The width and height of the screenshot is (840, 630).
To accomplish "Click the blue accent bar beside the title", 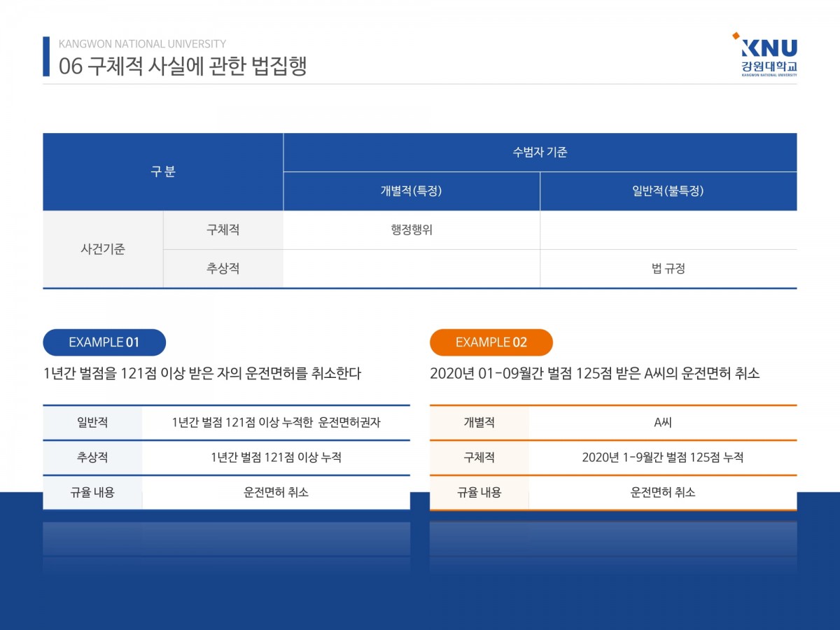I will tap(46, 56).
